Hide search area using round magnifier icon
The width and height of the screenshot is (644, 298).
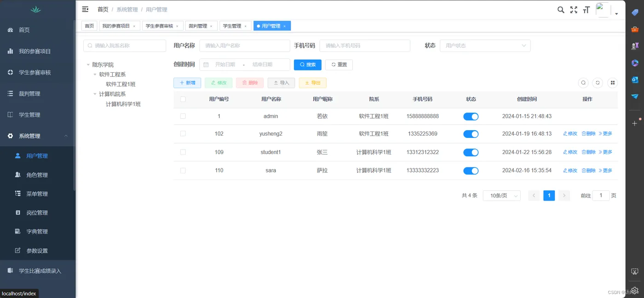[x=583, y=83]
